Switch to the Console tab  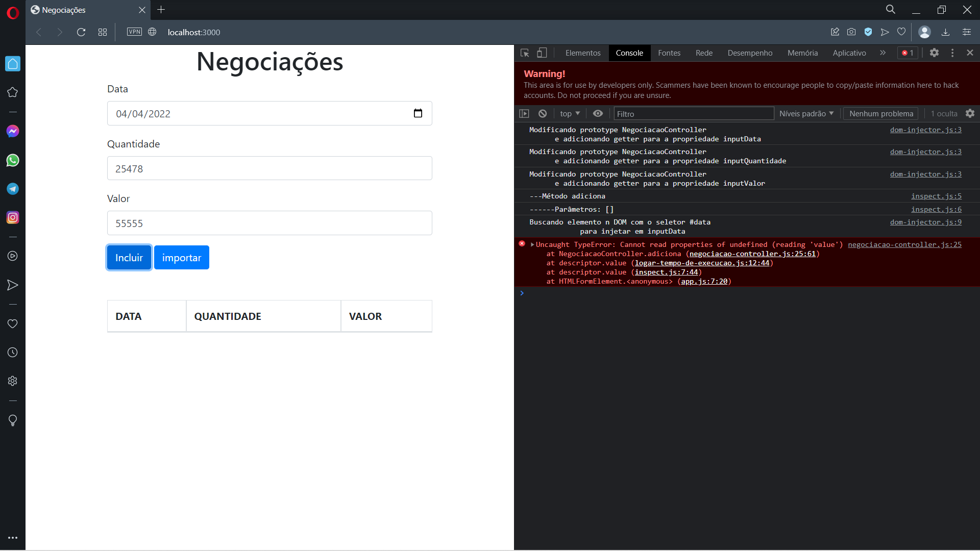pyautogui.click(x=629, y=53)
